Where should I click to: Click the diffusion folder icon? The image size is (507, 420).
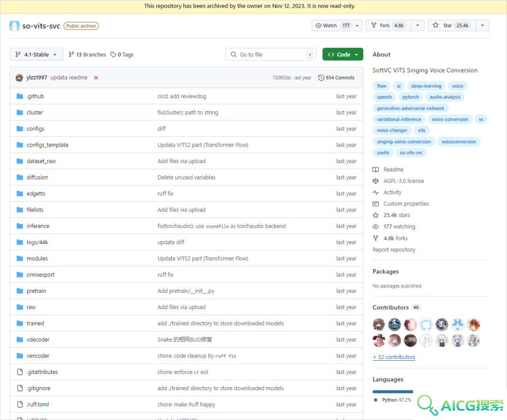(20, 177)
